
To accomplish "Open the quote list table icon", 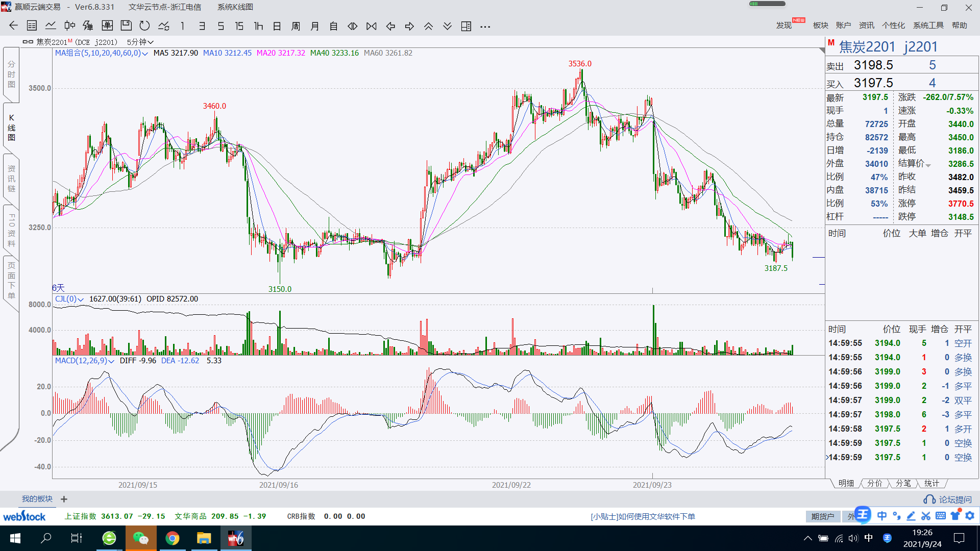I will 32,26.
